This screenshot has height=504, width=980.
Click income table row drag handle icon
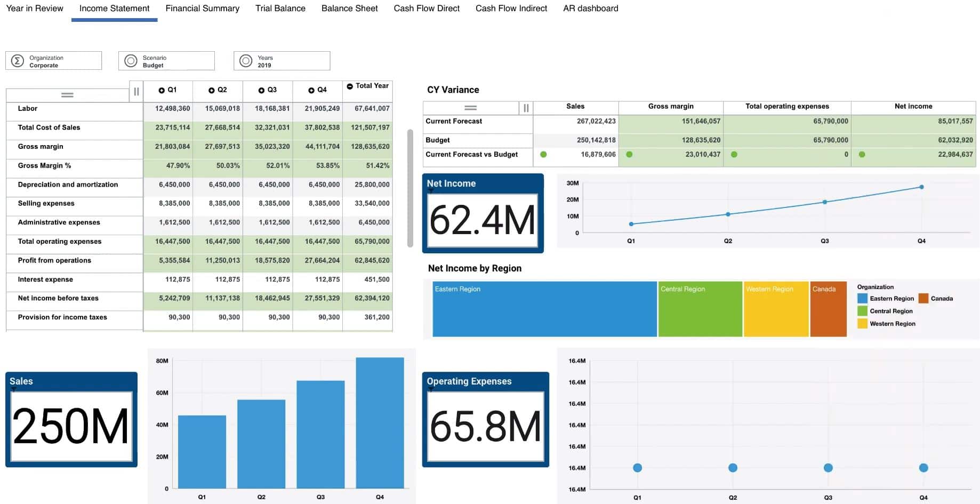67,95
